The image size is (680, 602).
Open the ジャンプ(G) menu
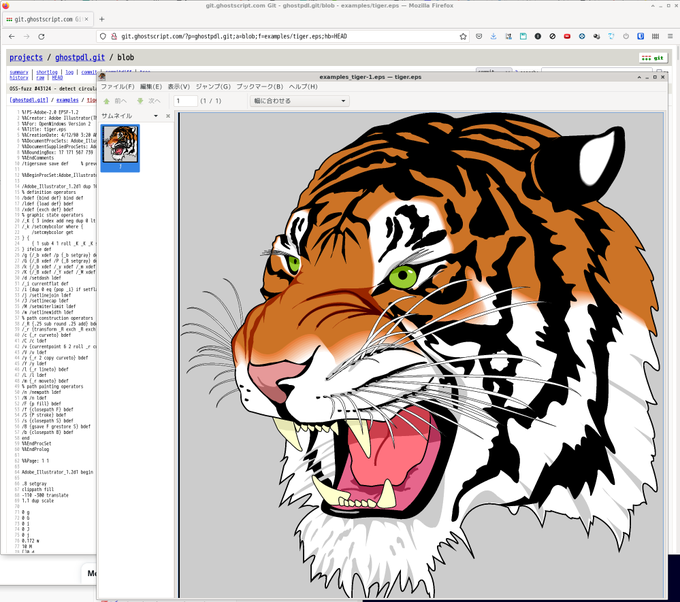[213, 86]
